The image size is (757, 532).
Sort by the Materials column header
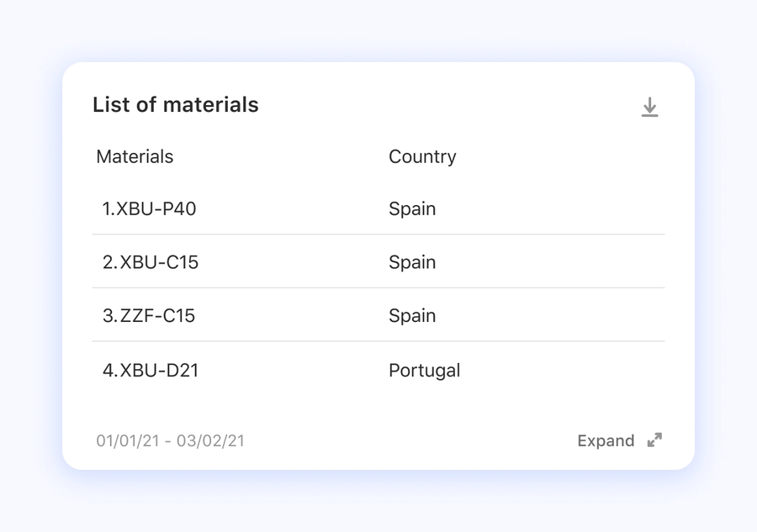135,156
